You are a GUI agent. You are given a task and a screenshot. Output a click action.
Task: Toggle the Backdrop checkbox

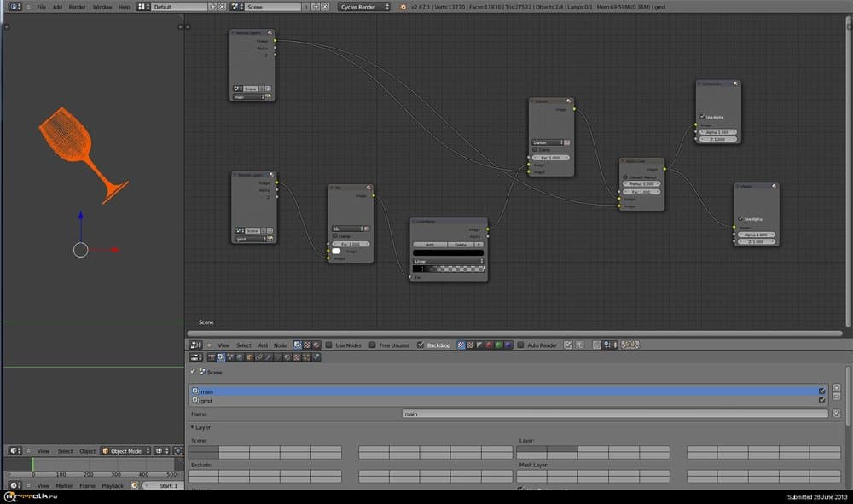420,345
